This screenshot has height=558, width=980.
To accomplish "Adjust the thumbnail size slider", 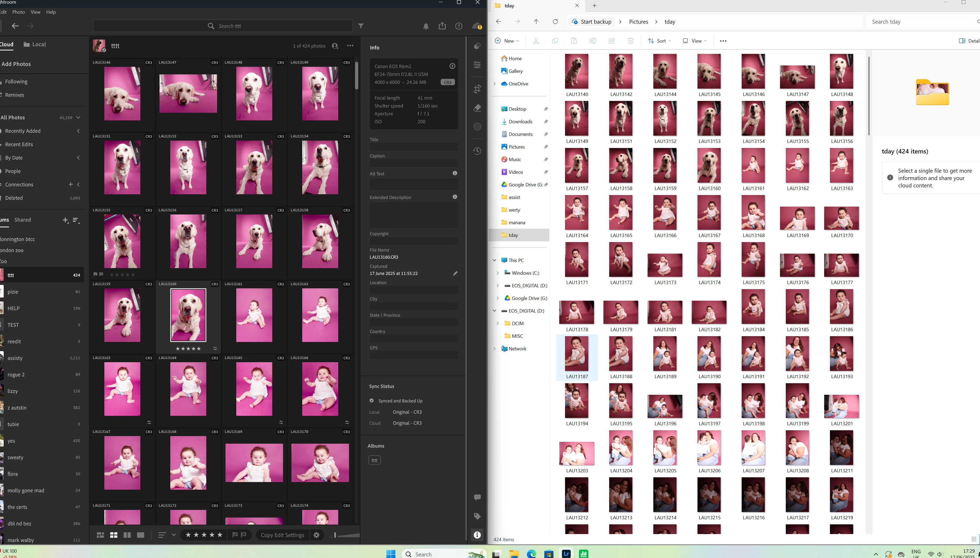I will (x=335, y=535).
